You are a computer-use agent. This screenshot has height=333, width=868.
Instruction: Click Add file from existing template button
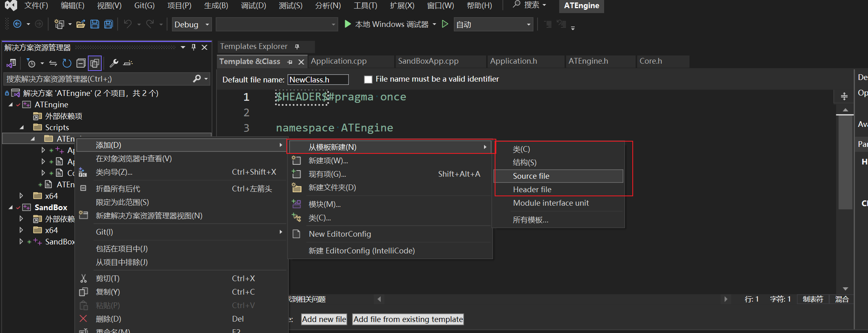pos(408,319)
